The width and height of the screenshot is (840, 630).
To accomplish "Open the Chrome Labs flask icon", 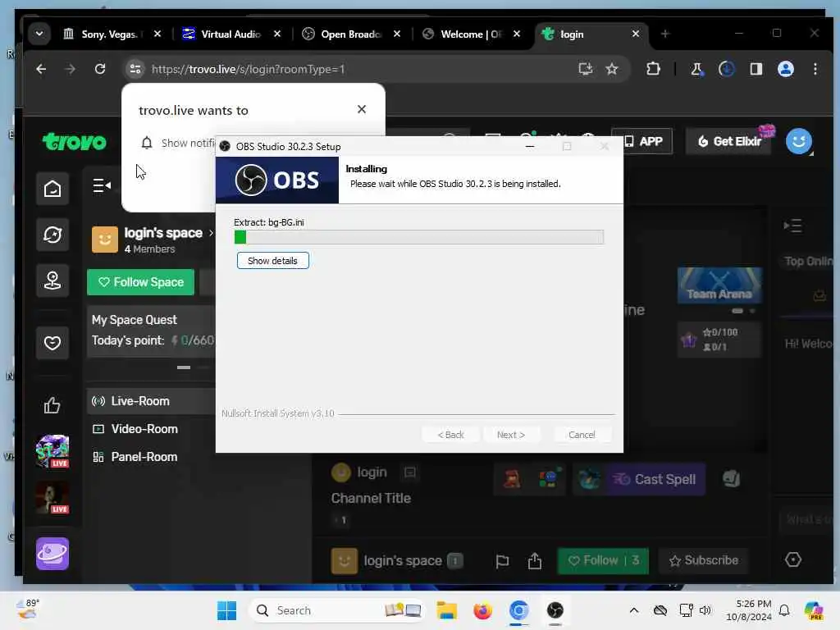I will click(696, 69).
